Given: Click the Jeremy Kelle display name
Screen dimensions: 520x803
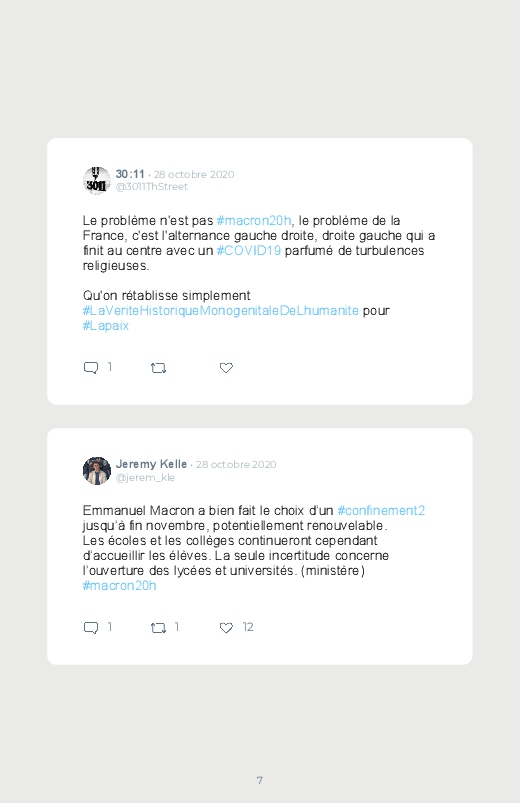Looking at the screenshot, I should [x=151, y=464].
